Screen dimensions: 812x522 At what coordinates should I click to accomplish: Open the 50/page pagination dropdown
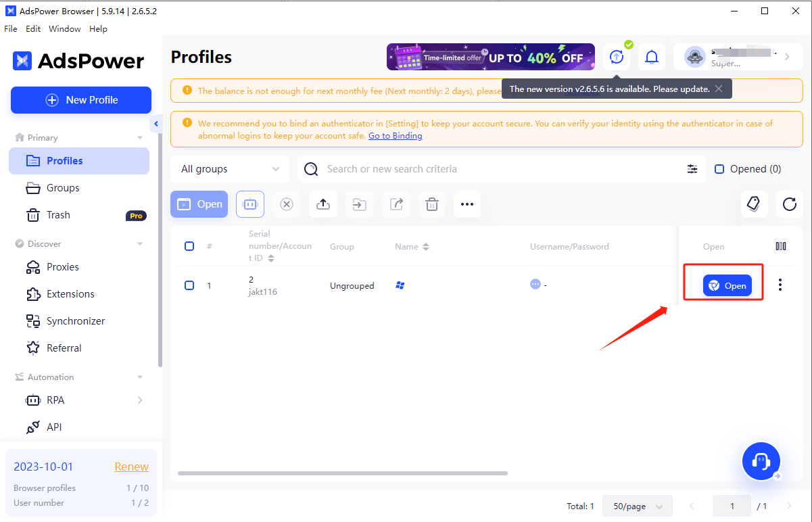[637, 506]
